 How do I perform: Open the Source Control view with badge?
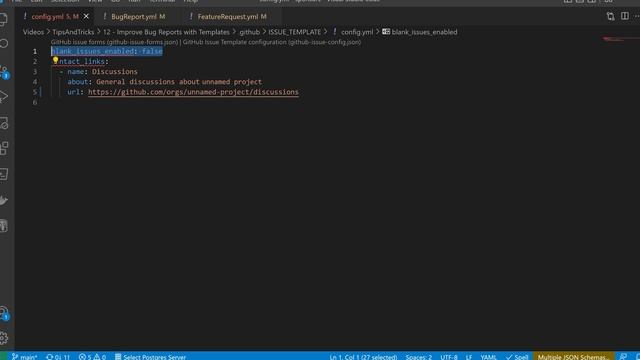(4, 72)
